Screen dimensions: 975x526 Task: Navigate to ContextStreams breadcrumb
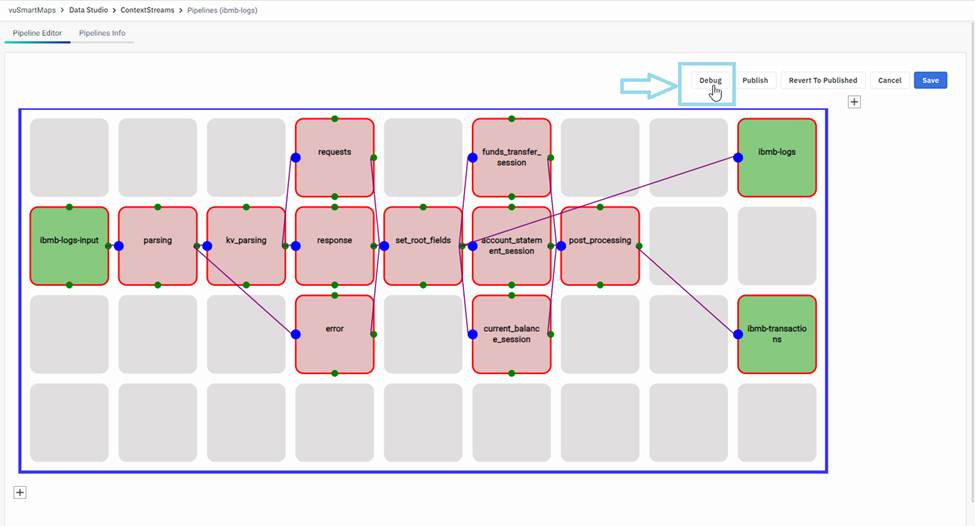click(148, 9)
